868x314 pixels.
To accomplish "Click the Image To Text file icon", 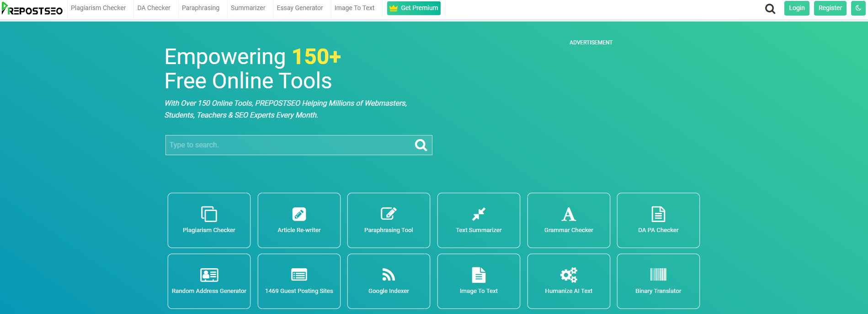I will 479,275.
